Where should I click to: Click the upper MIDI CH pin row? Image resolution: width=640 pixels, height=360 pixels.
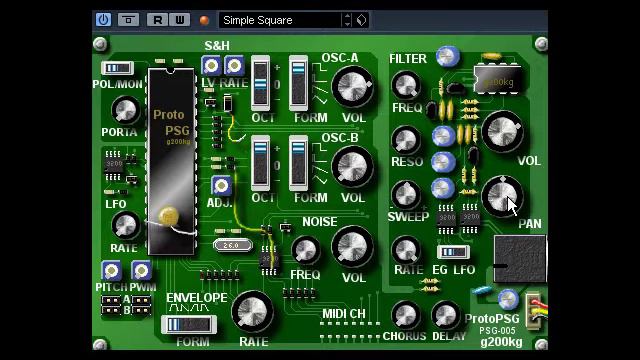click(x=350, y=324)
